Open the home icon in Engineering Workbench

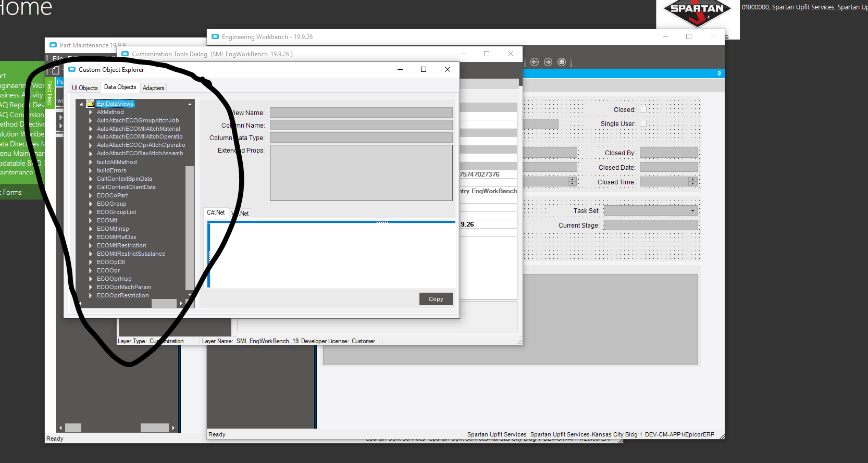click(562, 62)
